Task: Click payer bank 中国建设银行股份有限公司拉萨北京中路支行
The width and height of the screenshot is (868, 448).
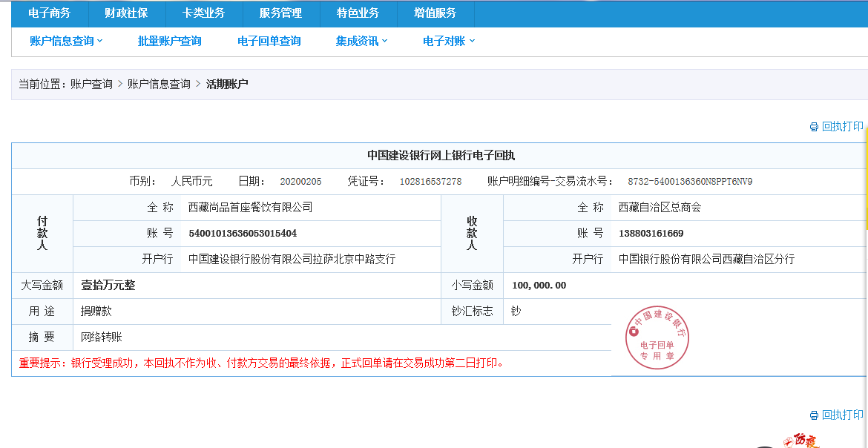Action: pos(292,259)
